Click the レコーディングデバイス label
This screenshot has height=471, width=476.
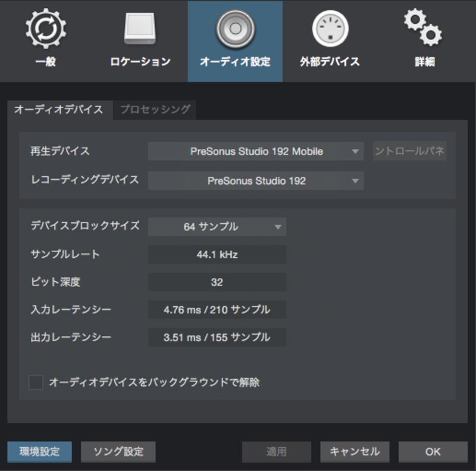click(x=85, y=180)
